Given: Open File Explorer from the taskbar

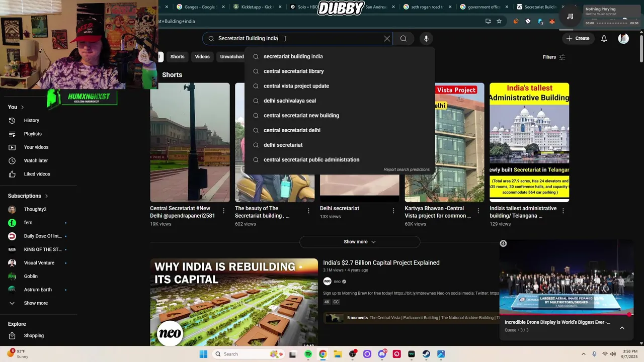Looking at the screenshot, I should 338,354.
